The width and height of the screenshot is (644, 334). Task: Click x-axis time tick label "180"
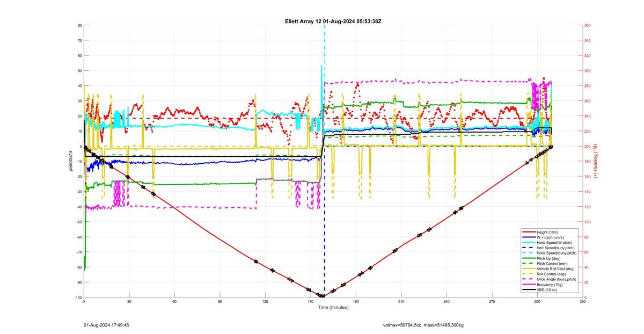(356, 302)
